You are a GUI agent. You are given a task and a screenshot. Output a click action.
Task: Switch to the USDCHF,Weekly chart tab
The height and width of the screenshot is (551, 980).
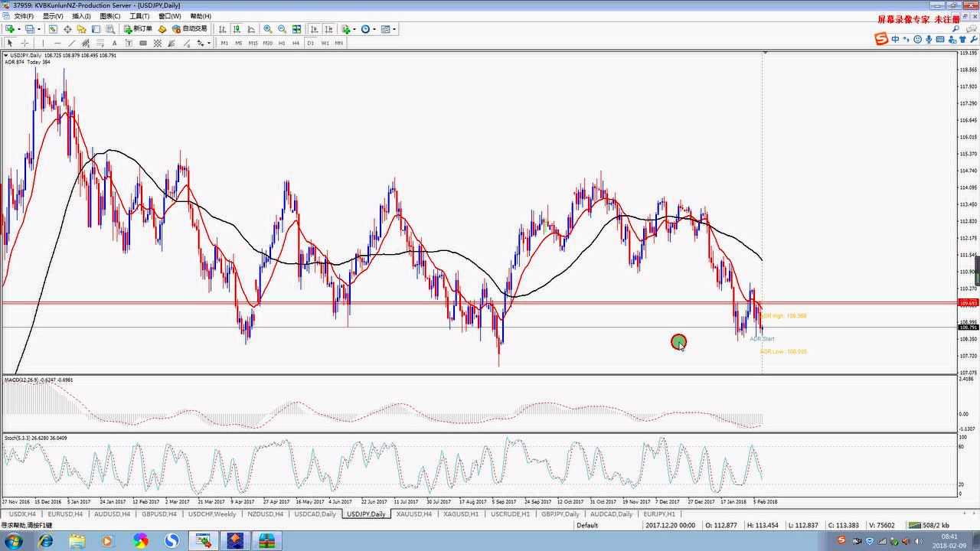[212, 514]
